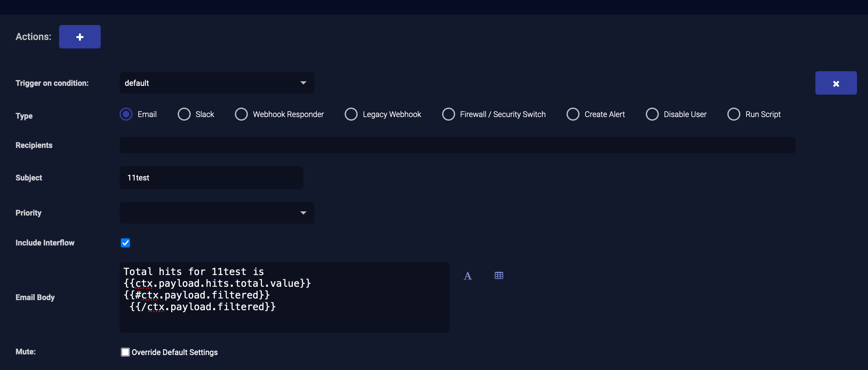Click inside the Email Body text area

point(284,321)
